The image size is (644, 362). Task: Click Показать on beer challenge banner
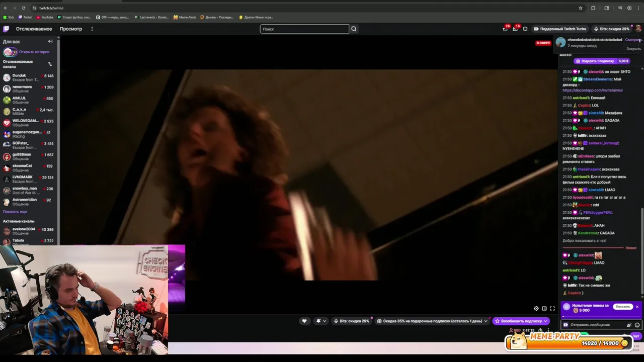[622, 307]
